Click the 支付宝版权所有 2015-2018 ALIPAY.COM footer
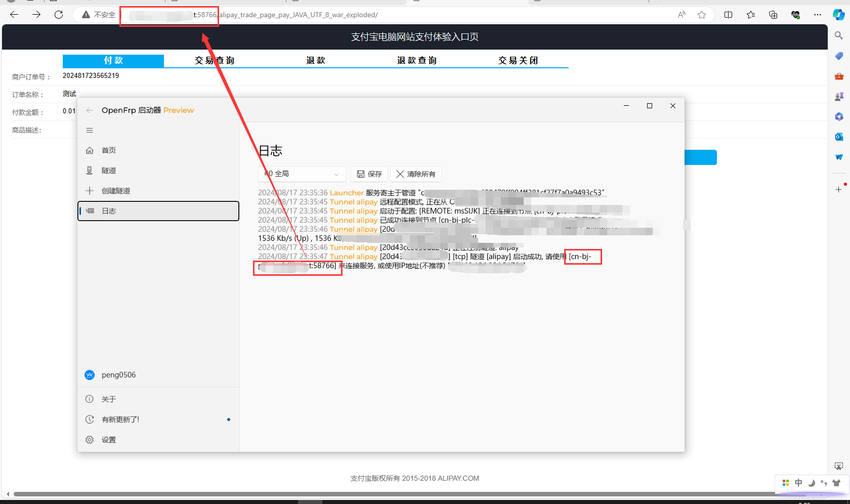This screenshot has width=850, height=504. coord(415,478)
